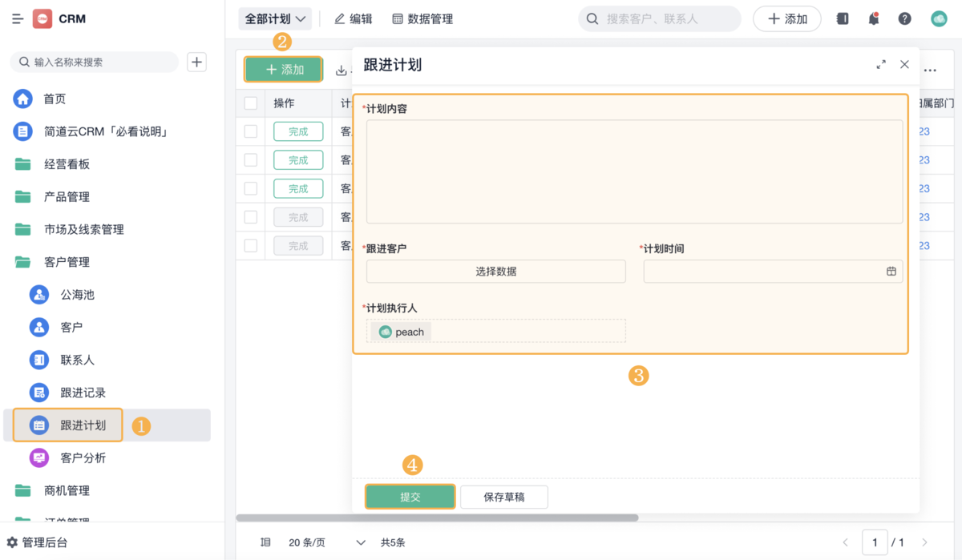Expand the 商机管理 folder
The height and width of the screenshot is (560, 962).
[x=67, y=490]
